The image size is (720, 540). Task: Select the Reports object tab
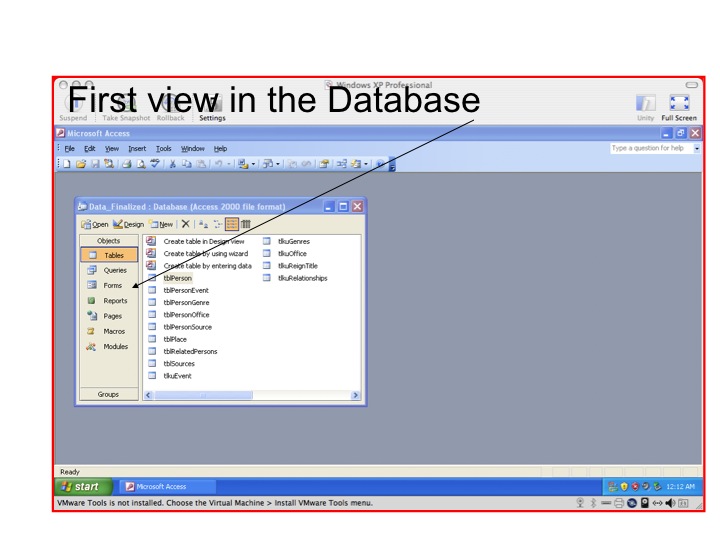109,301
